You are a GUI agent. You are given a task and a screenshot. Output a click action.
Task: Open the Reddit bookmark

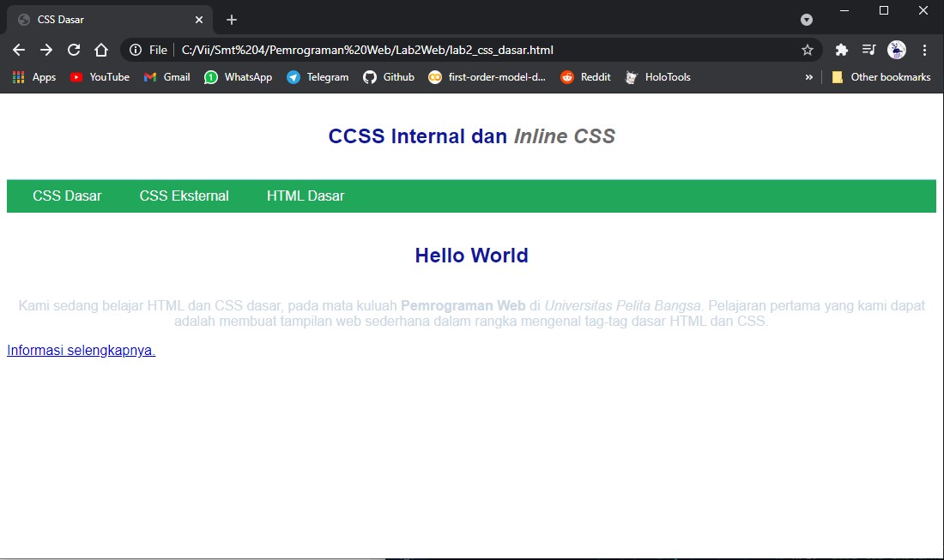coord(584,76)
